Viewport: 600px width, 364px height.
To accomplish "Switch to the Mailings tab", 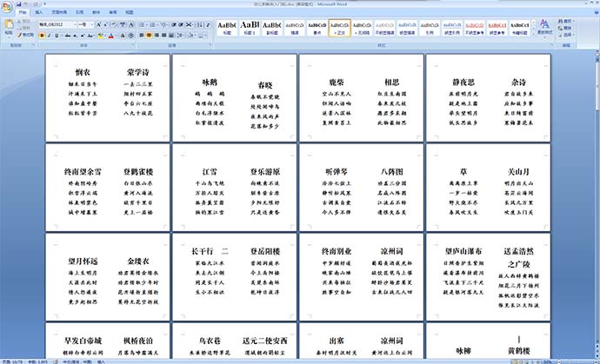I will (96, 12).
